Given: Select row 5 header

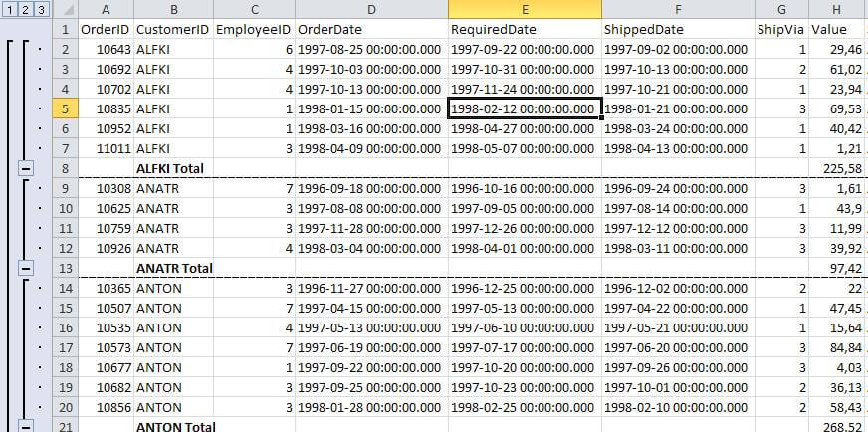Looking at the screenshot, I should (66, 109).
